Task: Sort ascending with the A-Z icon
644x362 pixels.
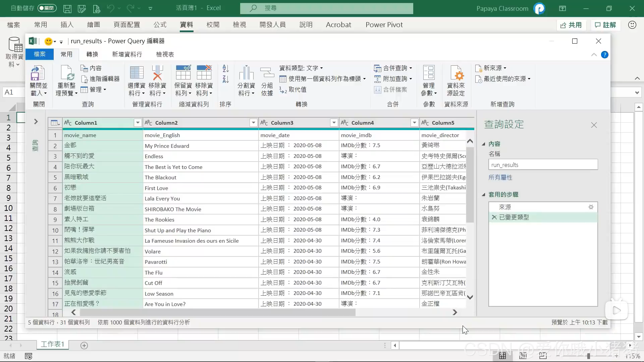Action: pyautogui.click(x=226, y=69)
